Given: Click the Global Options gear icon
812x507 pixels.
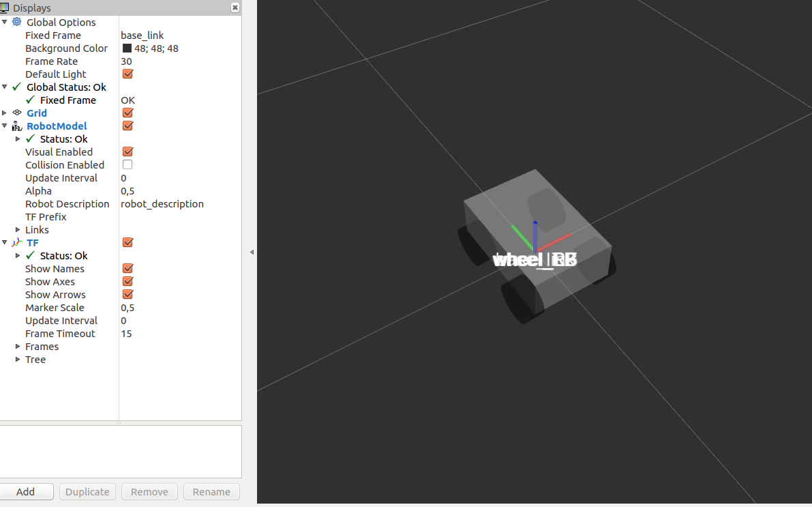Looking at the screenshot, I should pyautogui.click(x=17, y=22).
